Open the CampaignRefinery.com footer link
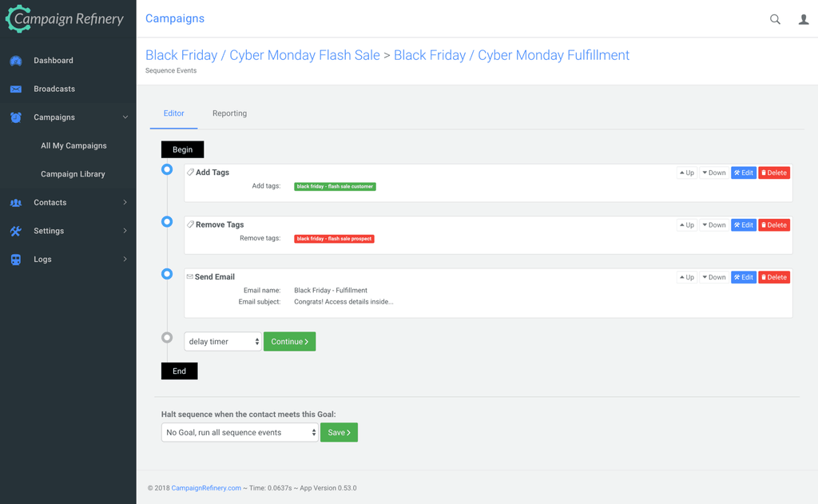The image size is (818, 504). click(206, 488)
